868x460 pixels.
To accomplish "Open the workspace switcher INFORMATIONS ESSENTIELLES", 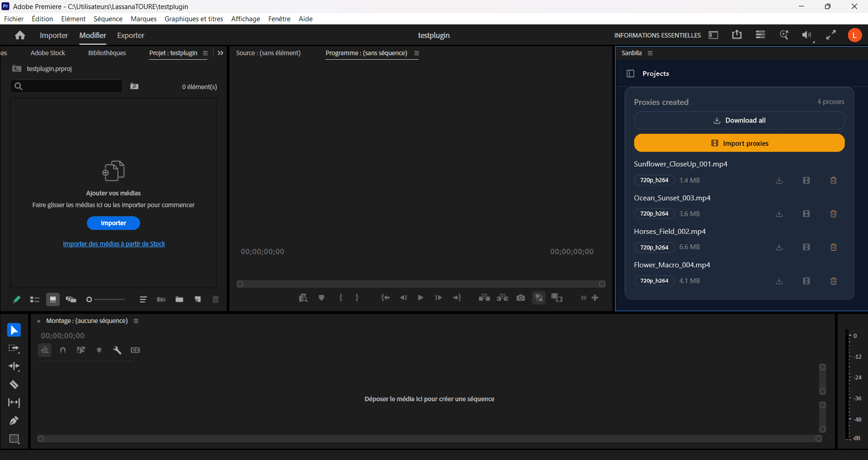I will point(658,35).
